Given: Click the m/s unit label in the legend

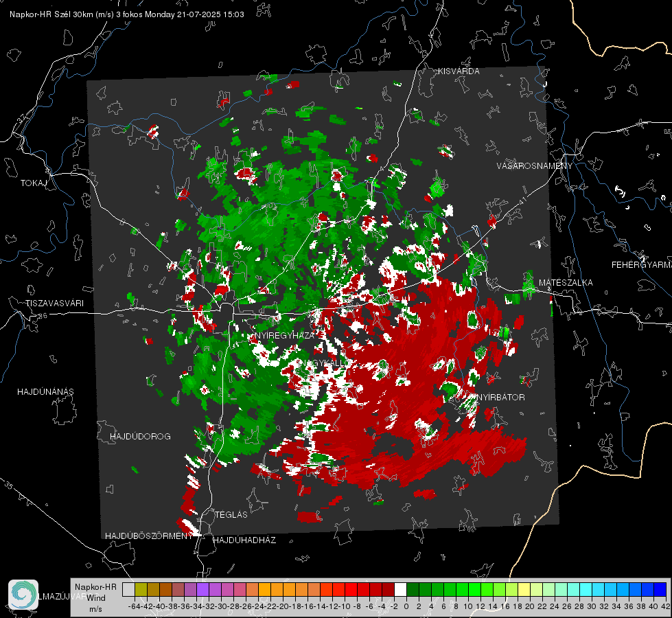Looking at the screenshot, I should (95, 609).
